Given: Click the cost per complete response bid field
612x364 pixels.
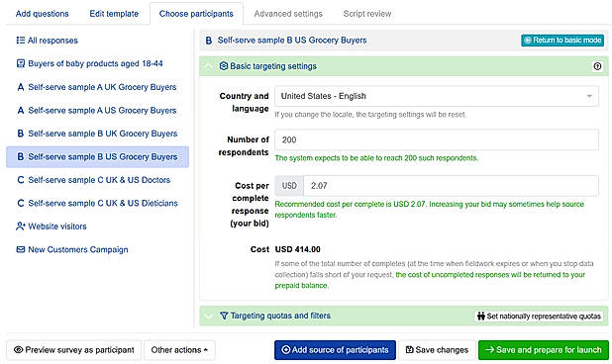Looking at the screenshot, I should click(x=451, y=186).
